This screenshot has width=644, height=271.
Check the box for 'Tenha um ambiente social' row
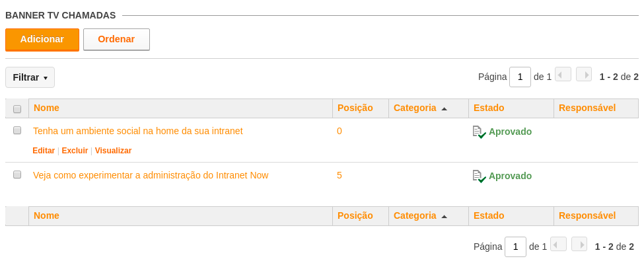17,130
